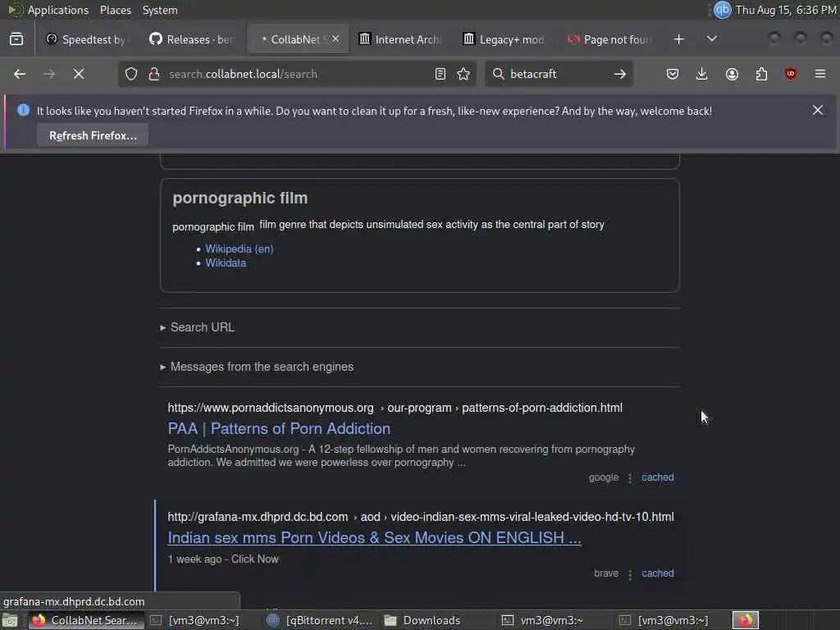Open uBlock Origin extension icon
840x630 pixels.
coord(791,74)
